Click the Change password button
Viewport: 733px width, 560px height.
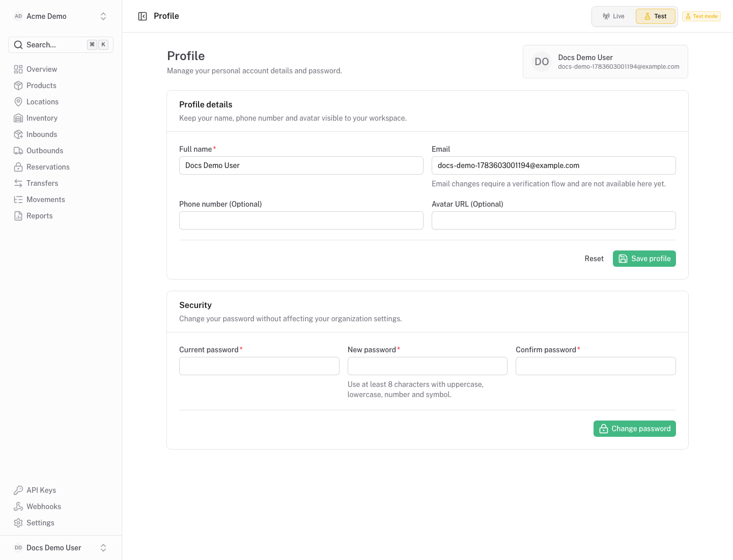[635, 429]
